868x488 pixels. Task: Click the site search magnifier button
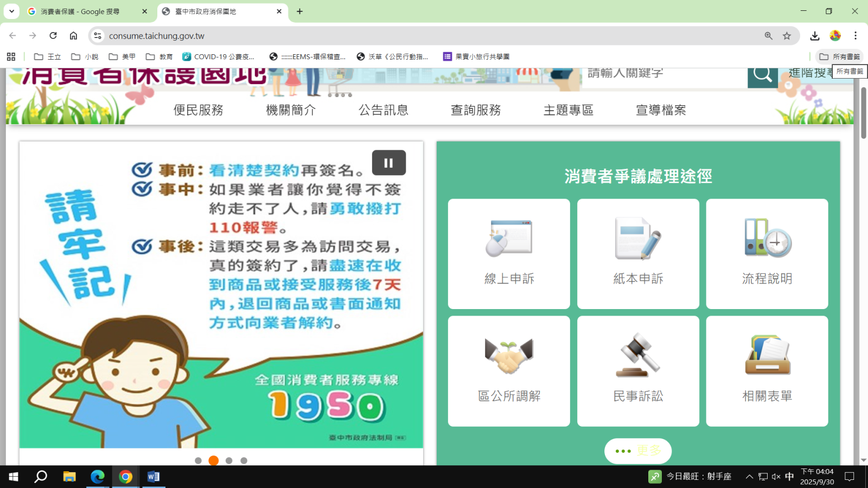(762, 75)
